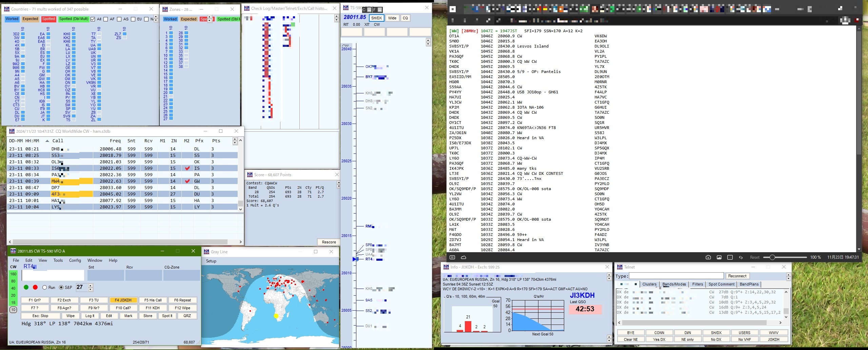Viewport: 868px width, 350px height.
Task: Click the fullscreen window icon in the viewer's bottom toolbar
Action: tap(730, 257)
